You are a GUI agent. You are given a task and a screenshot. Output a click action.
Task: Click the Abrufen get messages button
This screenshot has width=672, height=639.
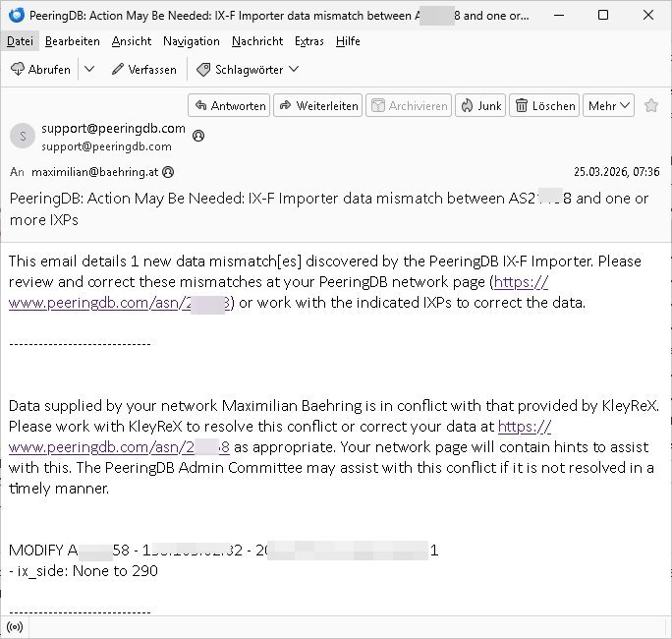pyautogui.click(x=40, y=69)
